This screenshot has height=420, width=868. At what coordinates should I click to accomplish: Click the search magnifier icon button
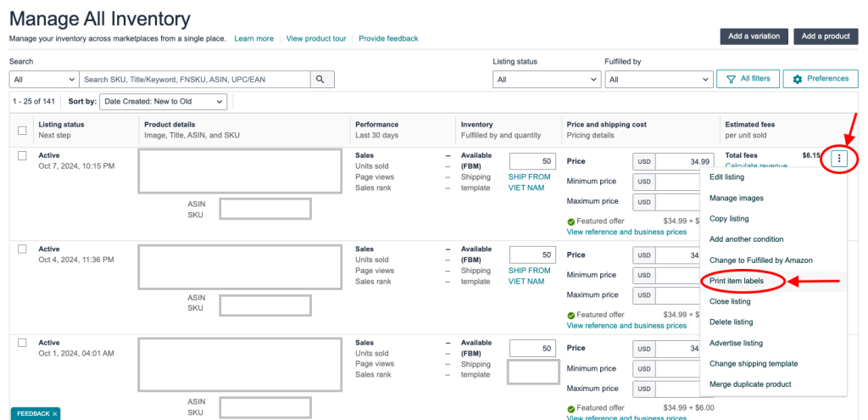click(x=320, y=79)
